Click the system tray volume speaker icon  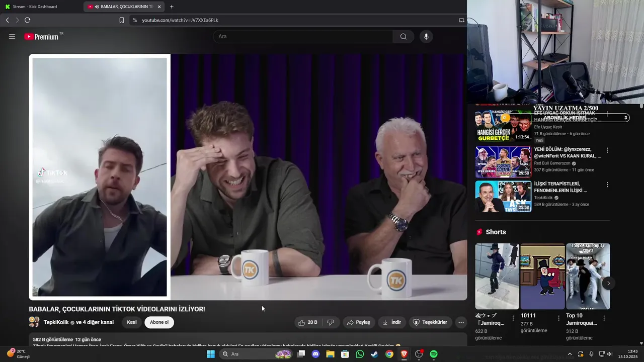pyautogui.click(x=609, y=354)
